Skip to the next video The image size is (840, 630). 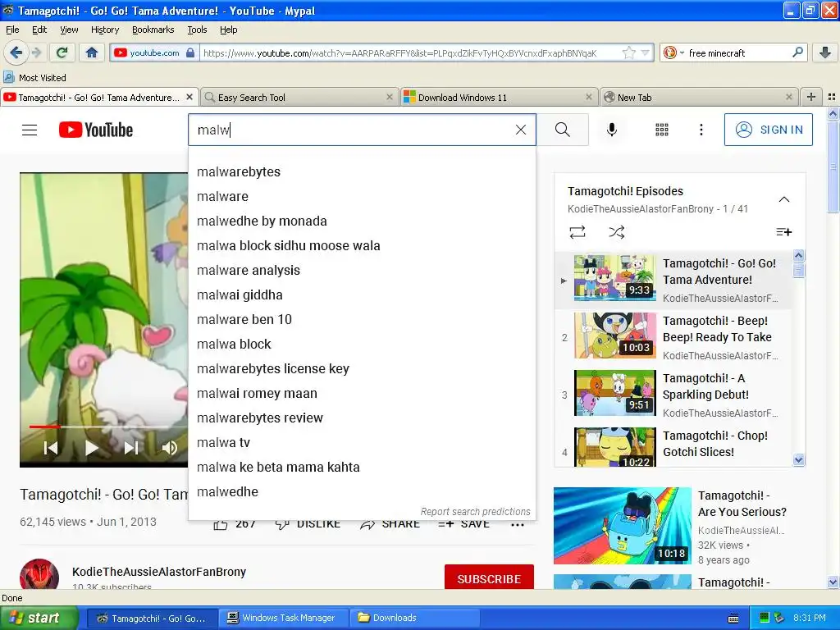click(131, 448)
